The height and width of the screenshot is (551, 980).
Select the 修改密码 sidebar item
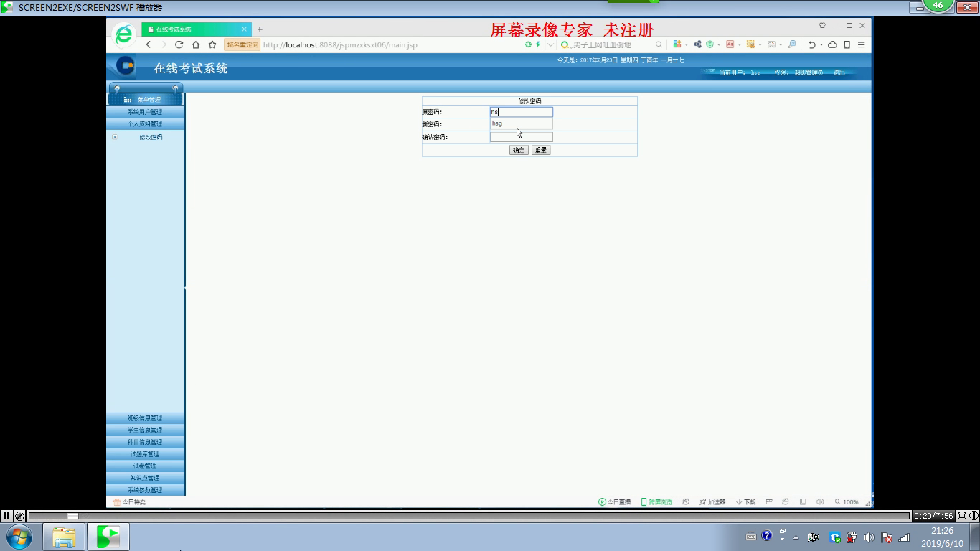tap(151, 137)
